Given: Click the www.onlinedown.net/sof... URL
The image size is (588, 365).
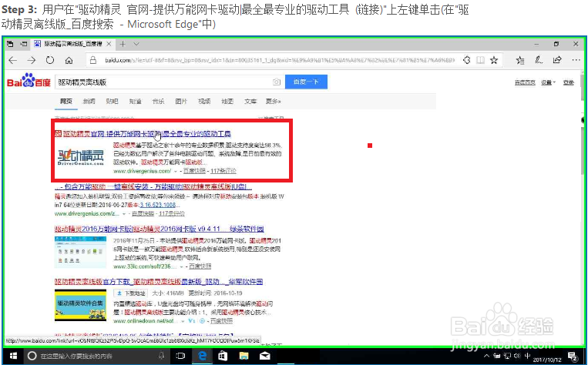Looking at the screenshot, I should [x=145, y=321].
